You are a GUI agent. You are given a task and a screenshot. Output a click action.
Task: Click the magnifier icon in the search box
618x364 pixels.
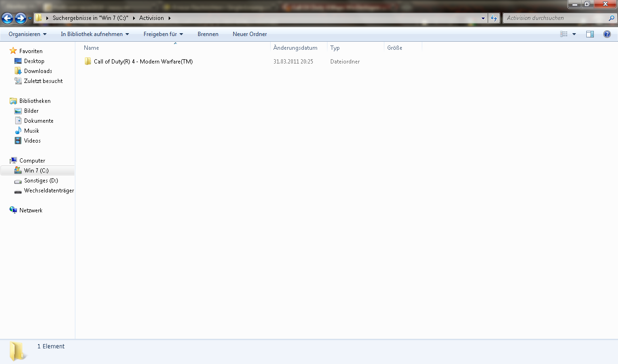pyautogui.click(x=611, y=18)
